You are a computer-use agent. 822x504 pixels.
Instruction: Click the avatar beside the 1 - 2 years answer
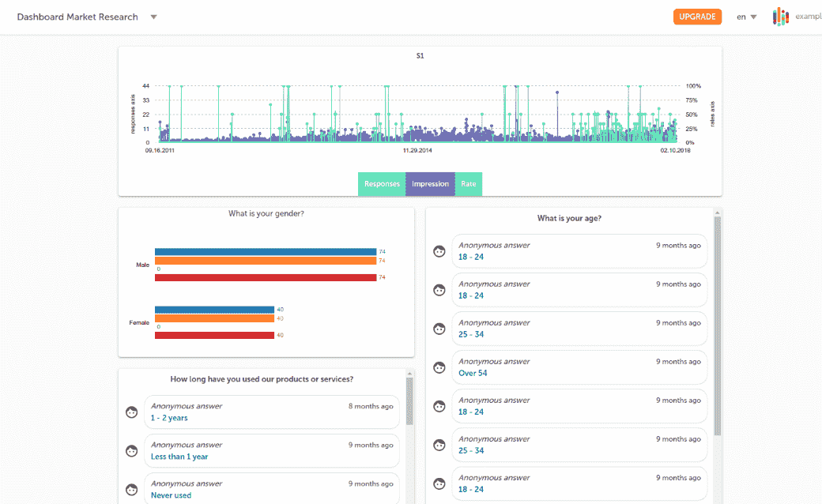132,412
